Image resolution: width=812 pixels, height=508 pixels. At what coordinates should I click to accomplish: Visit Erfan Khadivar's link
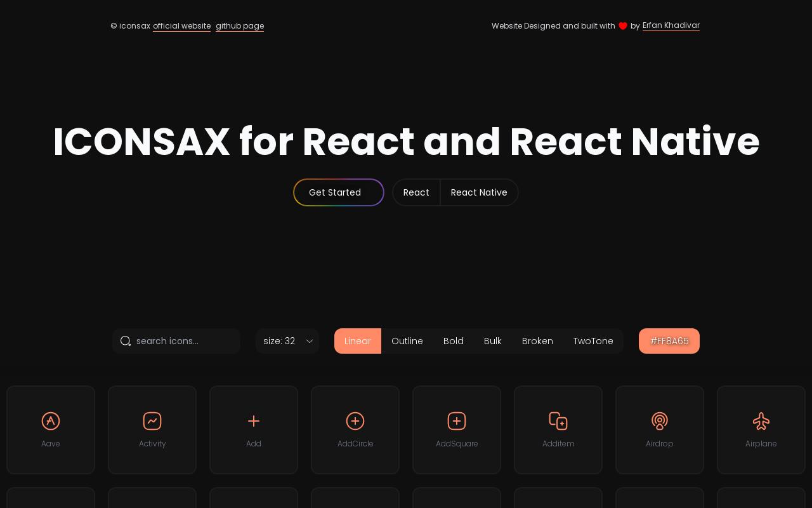671,25
